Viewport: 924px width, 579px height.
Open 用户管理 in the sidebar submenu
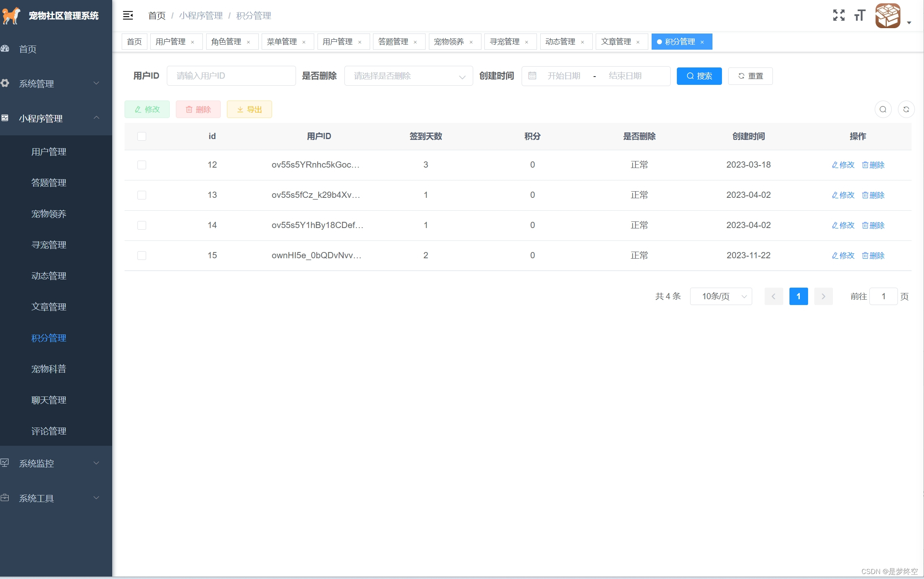pyautogui.click(x=49, y=151)
